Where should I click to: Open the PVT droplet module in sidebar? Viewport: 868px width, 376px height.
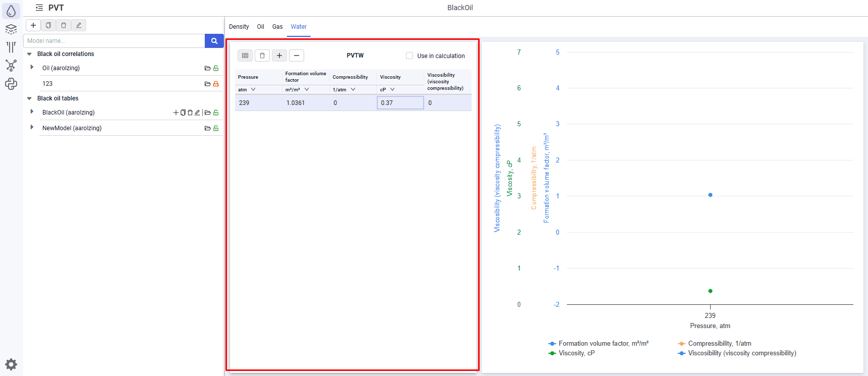(11, 11)
